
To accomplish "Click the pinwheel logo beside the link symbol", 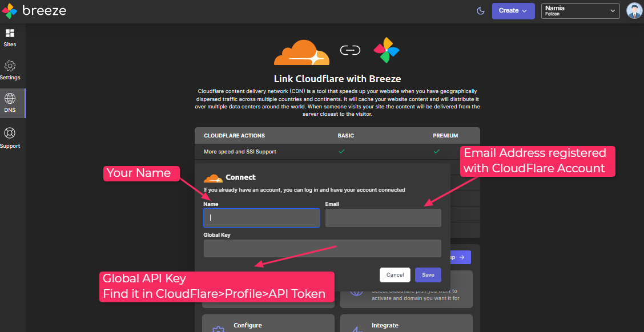I will tap(386, 50).
